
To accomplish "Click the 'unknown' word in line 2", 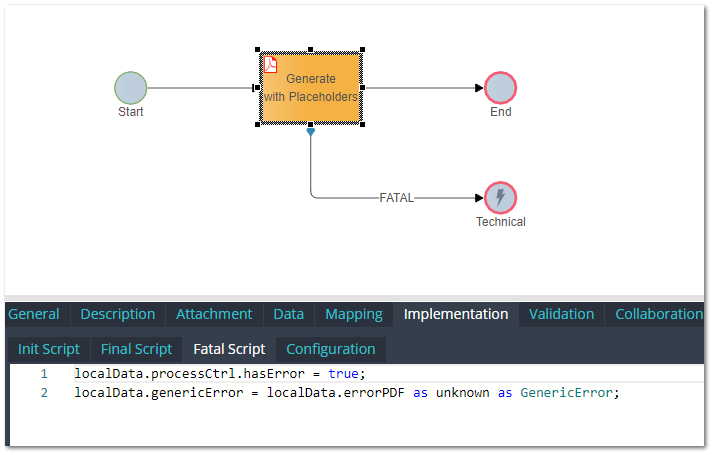I will (462, 393).
